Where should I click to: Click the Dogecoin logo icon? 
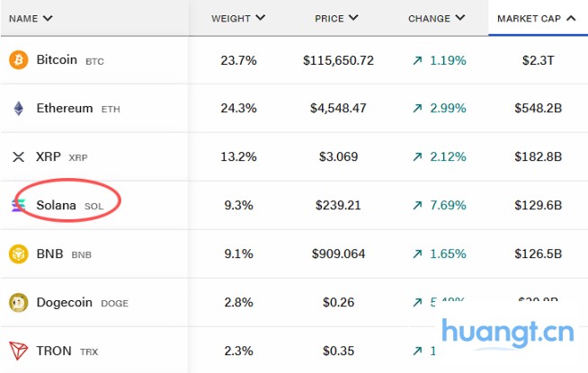pos(18,303)
